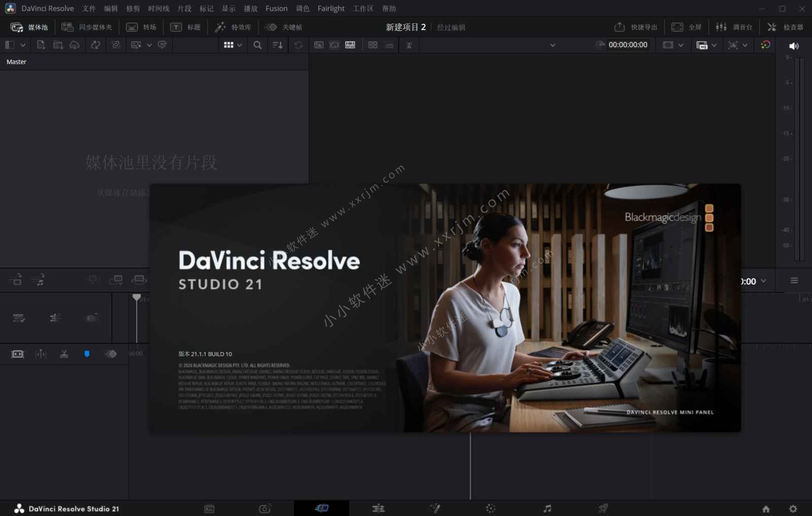Open the timeline options hamburger menu
812x516 pixels.
(794, 281)
